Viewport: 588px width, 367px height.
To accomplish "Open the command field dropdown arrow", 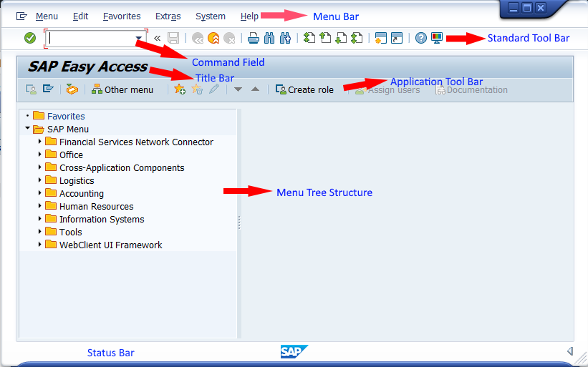I will (x=138, y=38).
